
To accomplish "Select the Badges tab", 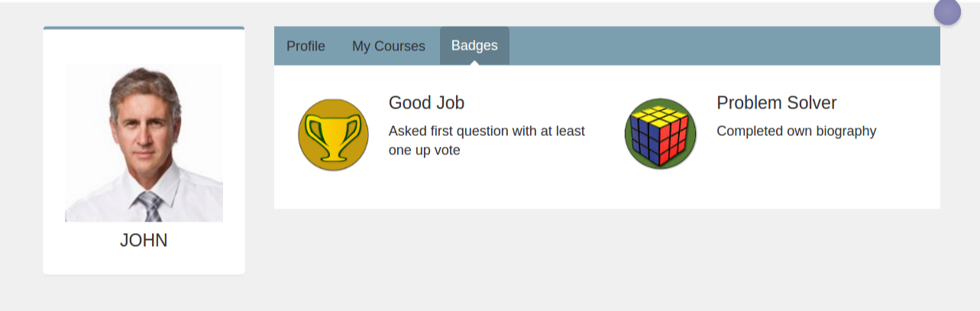I will (x=474, y=46).
